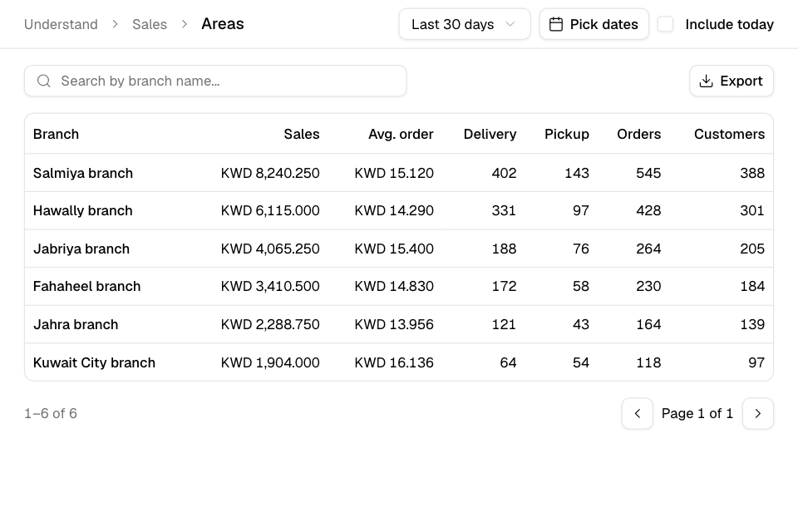Click Jahra orders count 164
Image resolution: width=798 pixels, height=532 pixels.
coord(649,325)
